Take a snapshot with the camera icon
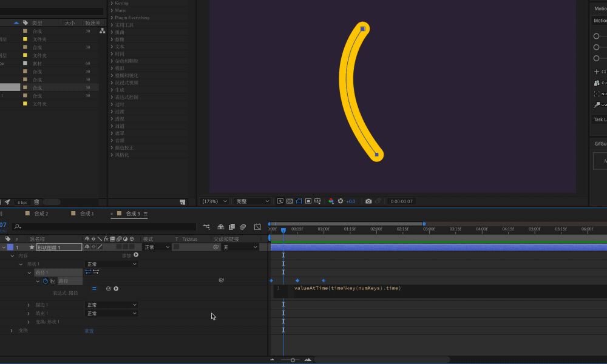This screenshot has width=607, height=364. point(368,201)
